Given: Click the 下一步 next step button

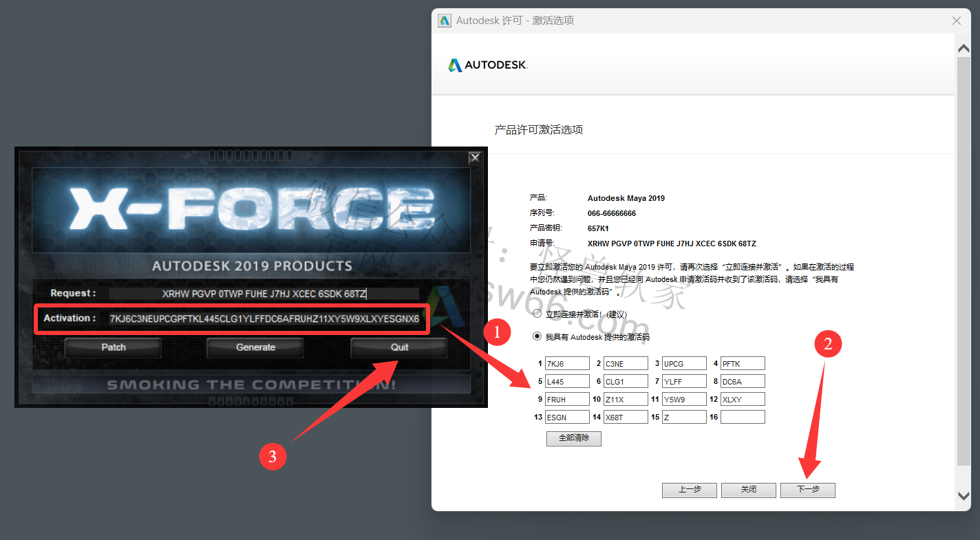Looking at the screenshot, I should pos(808,490).
